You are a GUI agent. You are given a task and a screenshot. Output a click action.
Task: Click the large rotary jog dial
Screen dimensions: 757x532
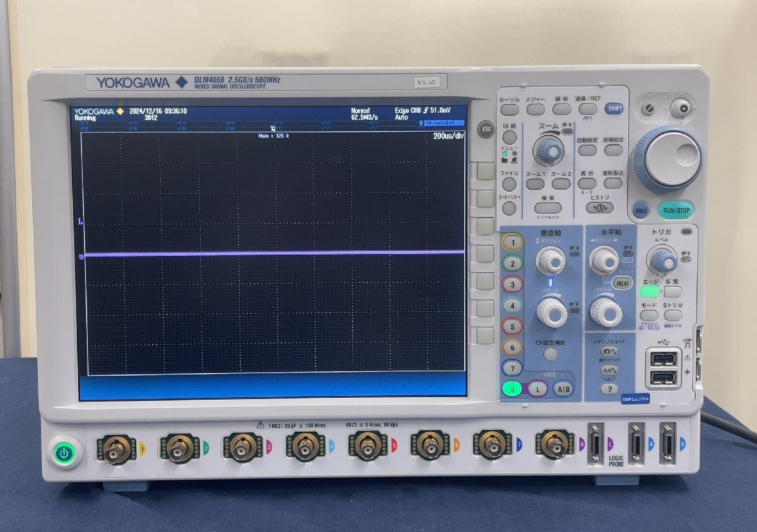coord(669,159)
